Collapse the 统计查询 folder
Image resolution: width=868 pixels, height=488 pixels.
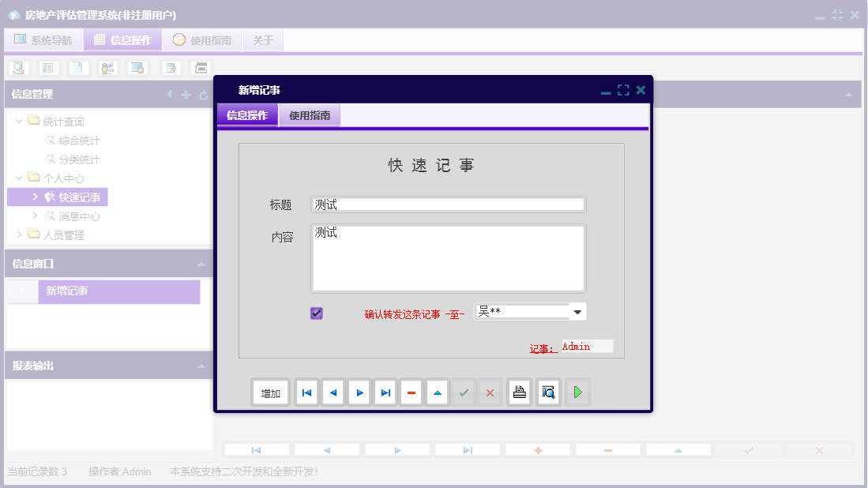pos(17,122)
